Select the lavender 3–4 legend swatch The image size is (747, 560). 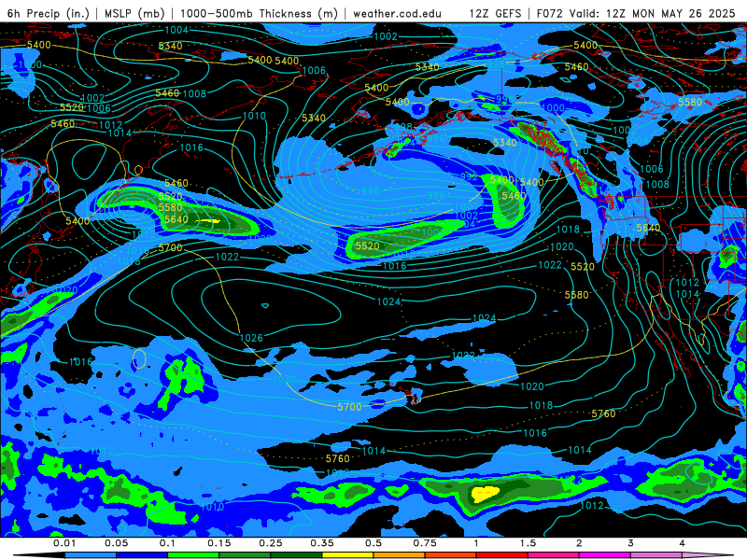tap(656, 555)
